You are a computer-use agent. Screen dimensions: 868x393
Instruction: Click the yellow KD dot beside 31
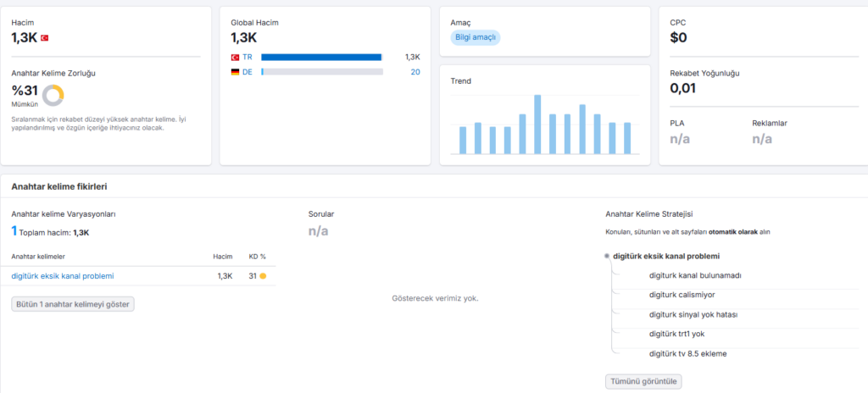click(263, 275)
